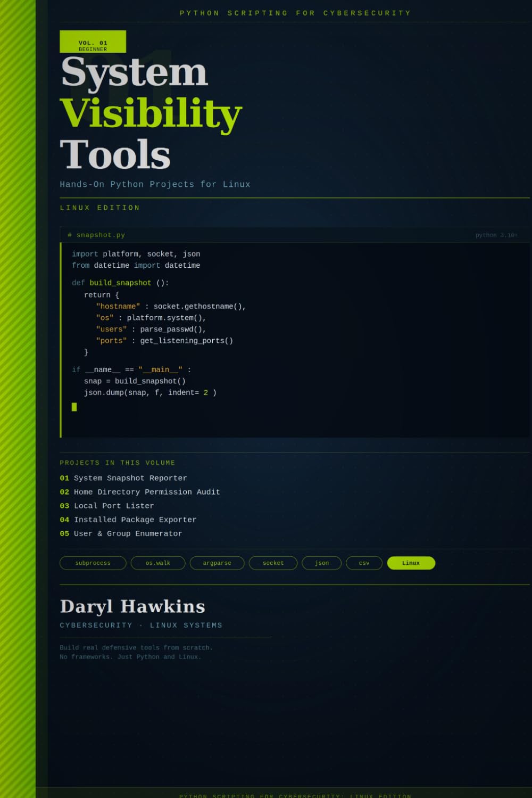Screen dimensions: 532x798
Task: Click project 01 System Snapshot Reporter
Action: pyautogui.click(x=123, y=478)
